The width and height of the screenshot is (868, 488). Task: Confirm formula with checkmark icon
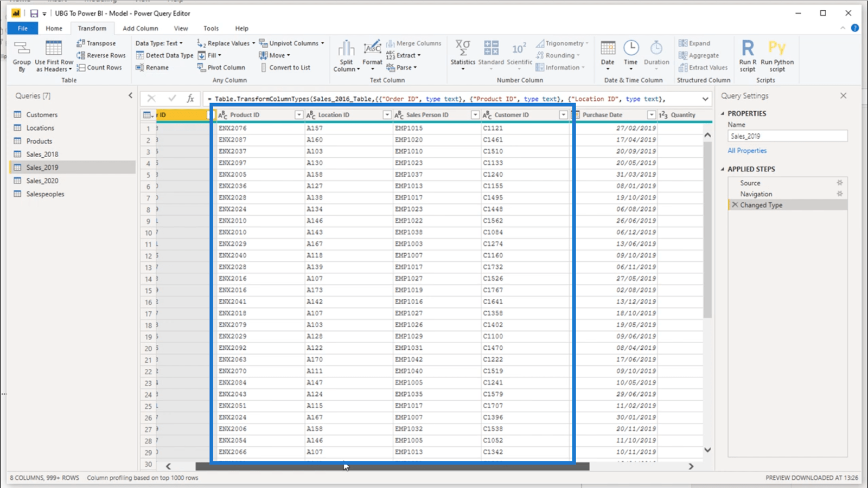click(x=172, y=99)
